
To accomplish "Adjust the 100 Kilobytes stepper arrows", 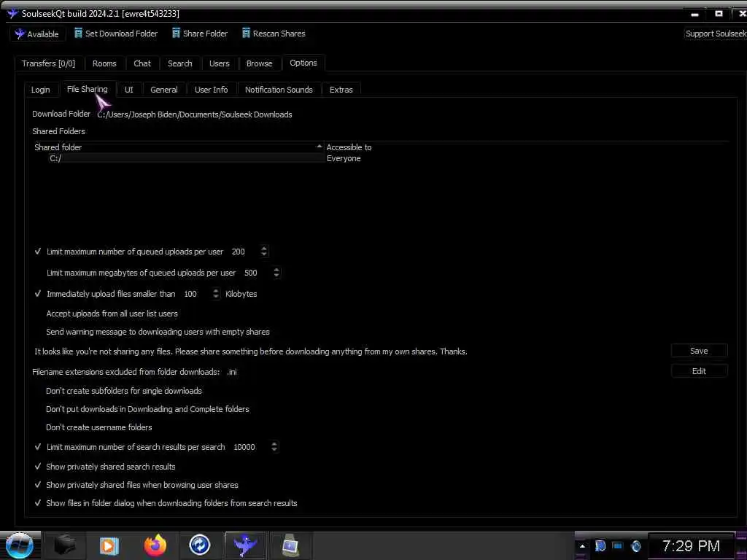I will tap(216, 294).
